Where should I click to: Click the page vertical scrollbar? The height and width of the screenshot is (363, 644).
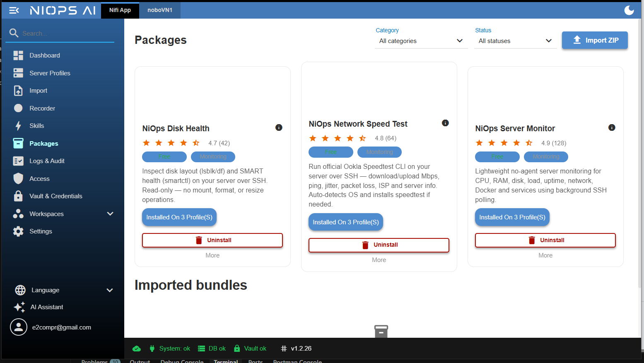[639, 153]
